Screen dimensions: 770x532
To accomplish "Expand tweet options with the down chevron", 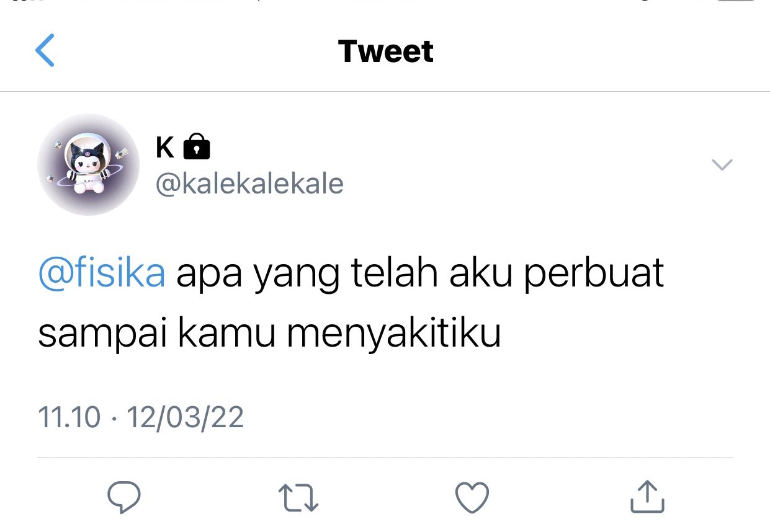I will (722, 164).
